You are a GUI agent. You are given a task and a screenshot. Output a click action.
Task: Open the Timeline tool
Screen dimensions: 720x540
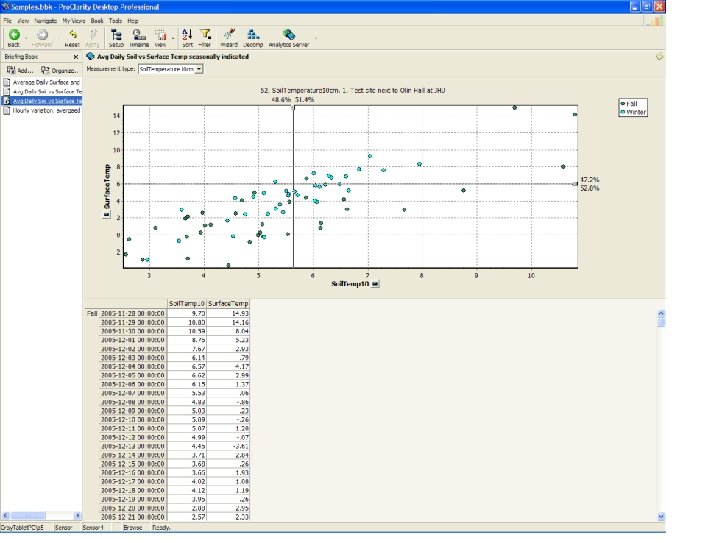[139, 37]
